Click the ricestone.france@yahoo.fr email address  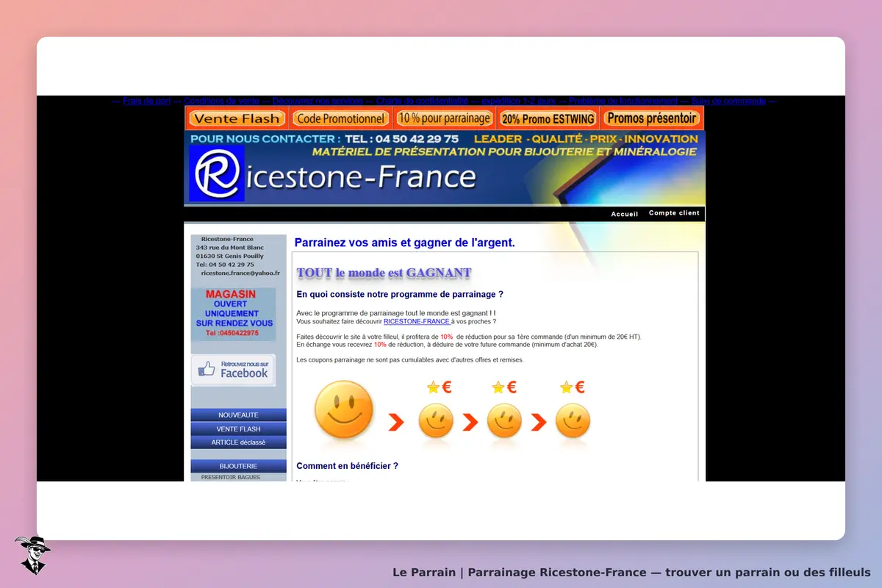point(240,273)
